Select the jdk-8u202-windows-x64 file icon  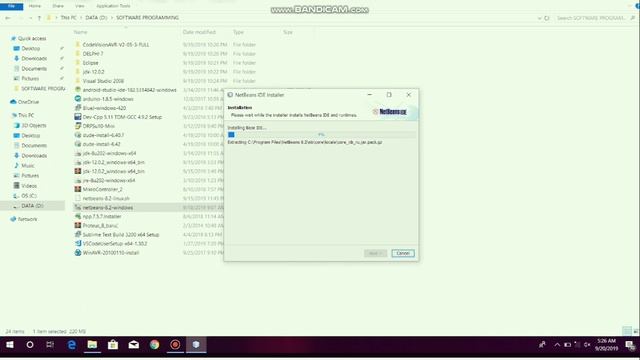coord(78,153)
